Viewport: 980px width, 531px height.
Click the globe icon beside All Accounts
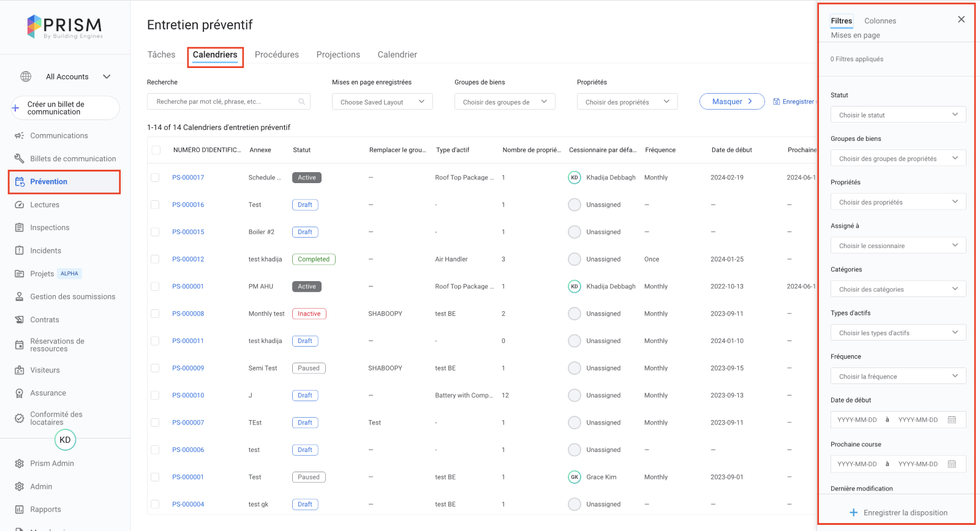(26, 77)
